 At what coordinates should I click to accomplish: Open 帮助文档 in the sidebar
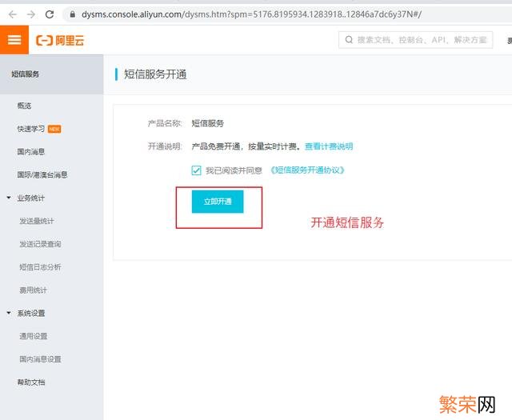pyautogui.click(x=31, y=382)
